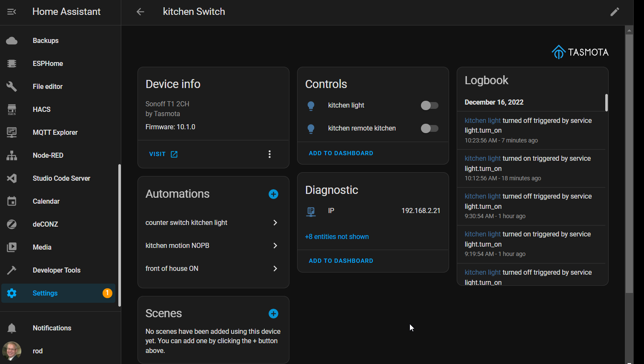Image resolution: width=644 pixels, height=364 pixels.
Task: Expand the front of house ON automation
Action: [275, 268]
